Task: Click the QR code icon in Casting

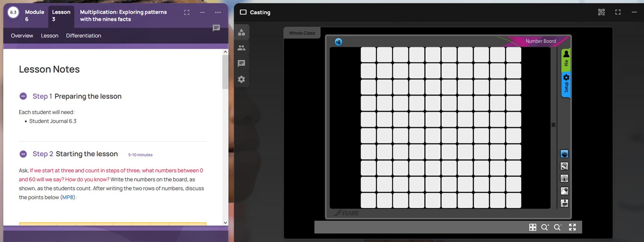Action: (x=601, y=12)
